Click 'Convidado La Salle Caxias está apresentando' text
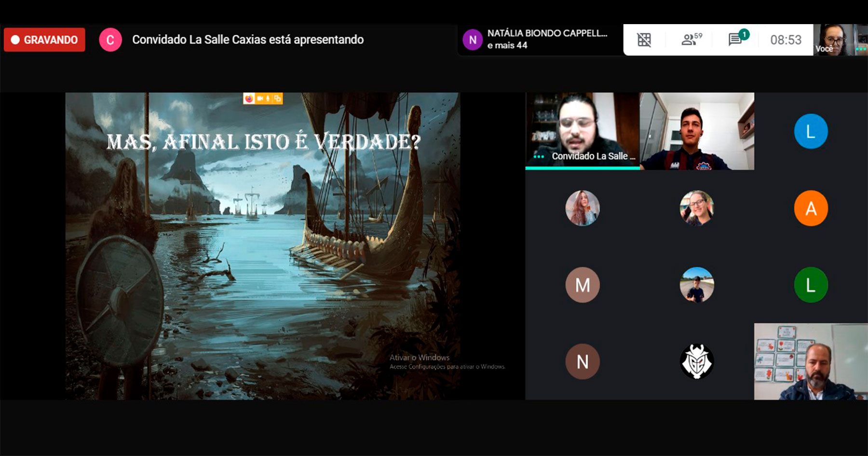The height and width of the screenshot is (456, 868). 248,40
